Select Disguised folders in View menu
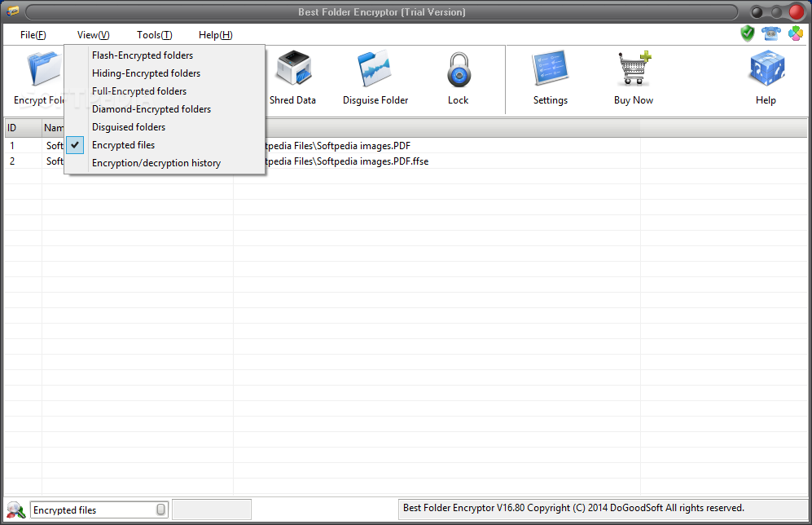This screenshot has height=525, width=812. click(165, 127)
